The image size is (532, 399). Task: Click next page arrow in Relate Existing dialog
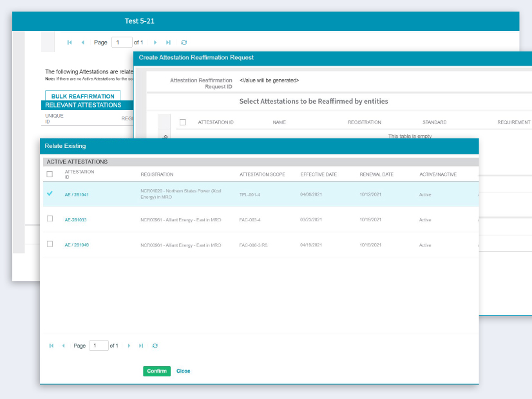[x=129, y=346]
